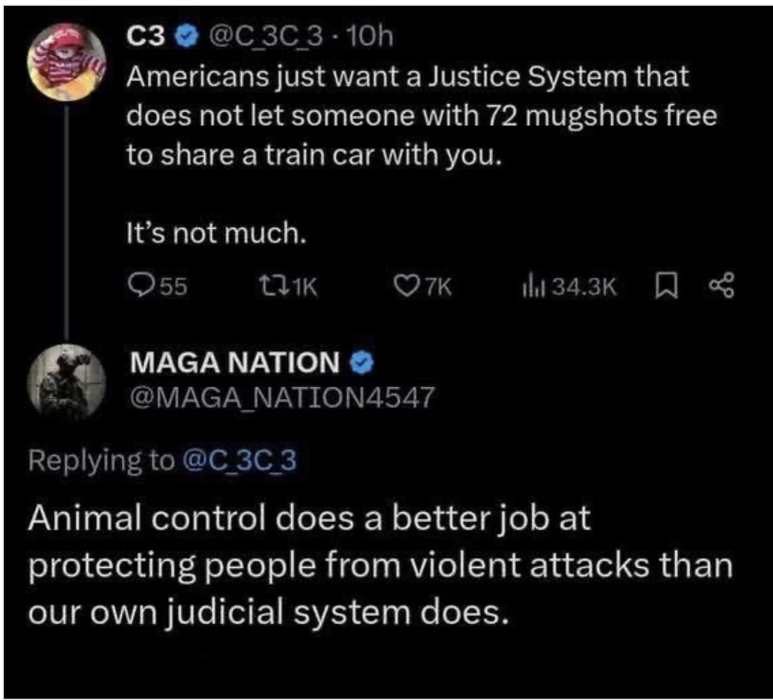Click C3's blue verified badge

coord(187,39)
